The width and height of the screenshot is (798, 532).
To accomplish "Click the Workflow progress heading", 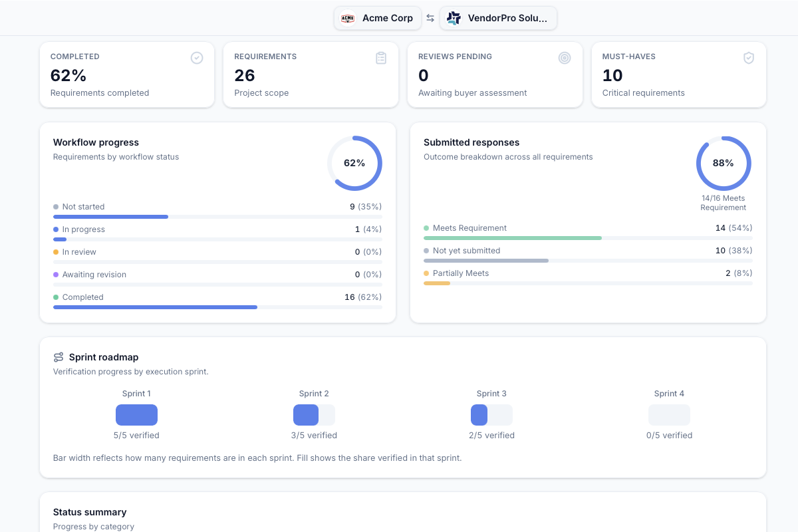I will [96, 142].
